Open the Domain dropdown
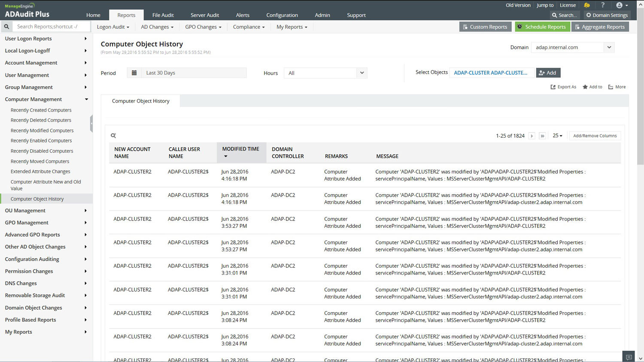This screenshot has height=362, width=644. (x=609, y=47)
